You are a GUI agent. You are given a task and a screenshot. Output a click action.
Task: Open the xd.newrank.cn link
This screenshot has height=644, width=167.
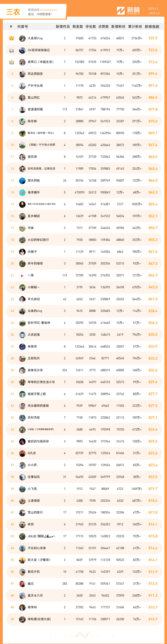48,10
